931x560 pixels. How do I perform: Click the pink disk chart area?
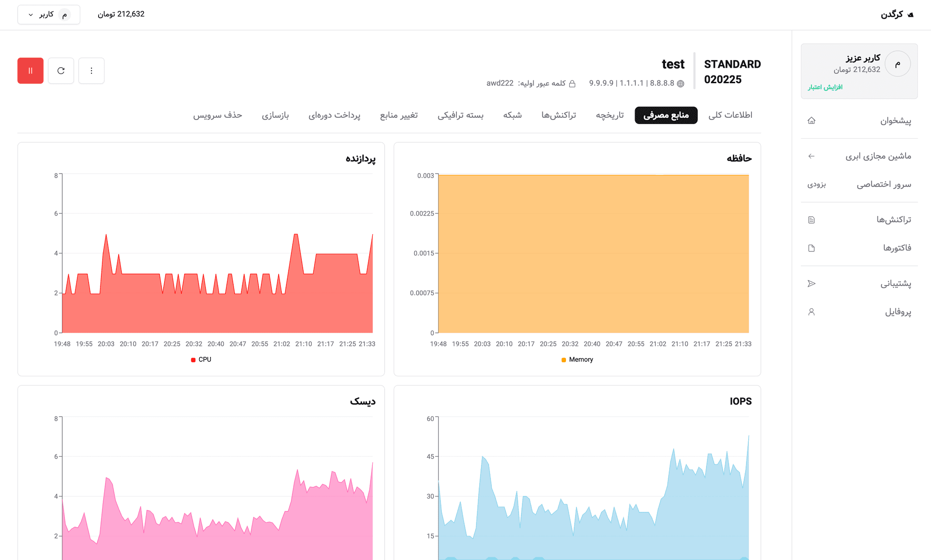point(217,536)
